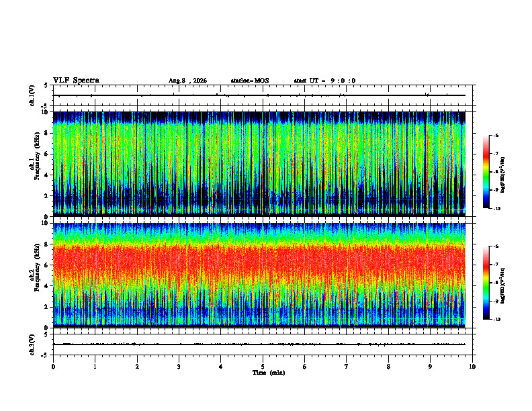Click the ch.2 frequency axis '4' tick label
The image size is (532, 411).
tap(46, 286)
